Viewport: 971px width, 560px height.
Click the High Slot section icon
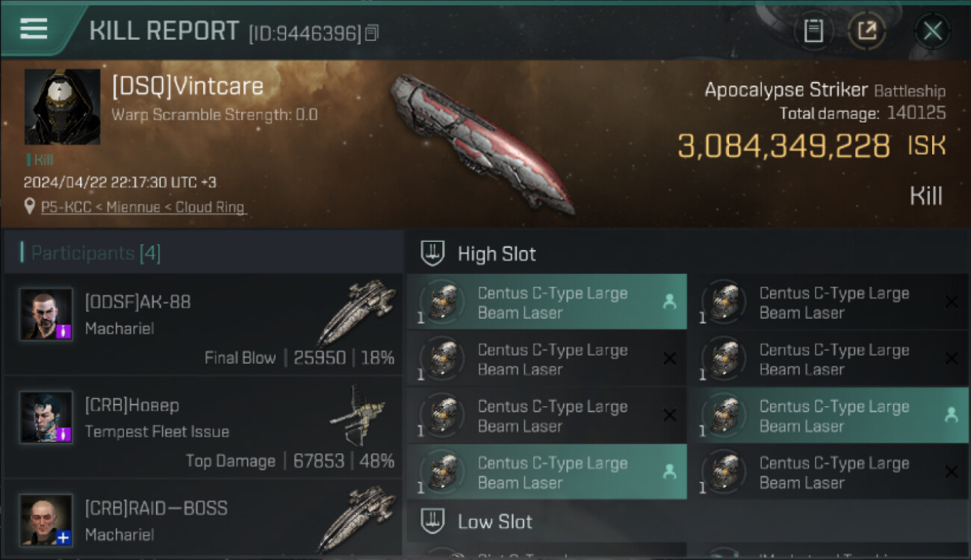point(432,254)
